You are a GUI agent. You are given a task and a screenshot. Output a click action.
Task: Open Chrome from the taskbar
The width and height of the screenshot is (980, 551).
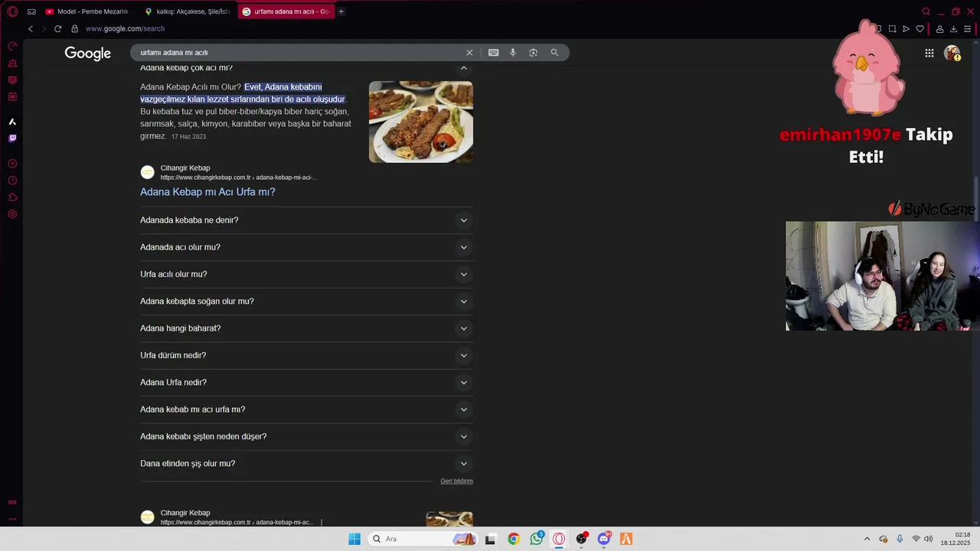[x=514, y=539]
